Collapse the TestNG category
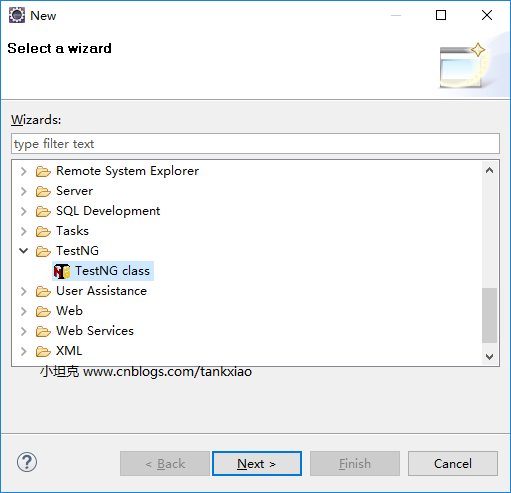Screen dimensions: 511x493 click(23, 251)
